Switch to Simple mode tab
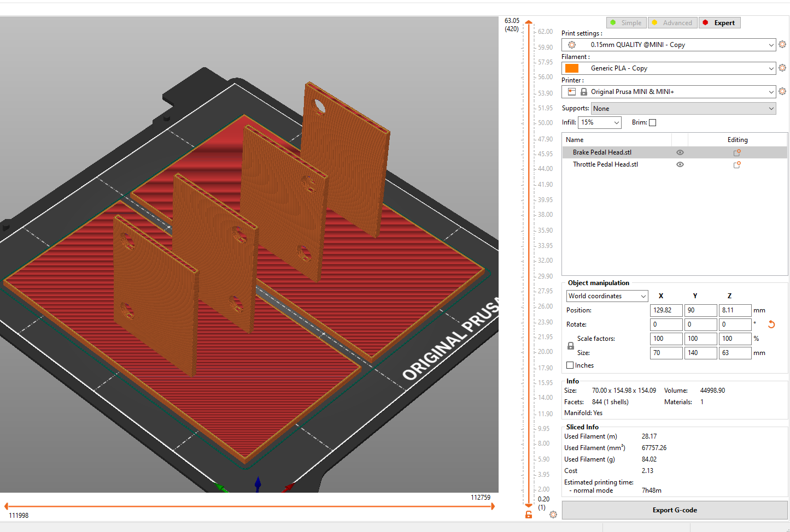The image size is (790, 532). (x=627, y=23)
